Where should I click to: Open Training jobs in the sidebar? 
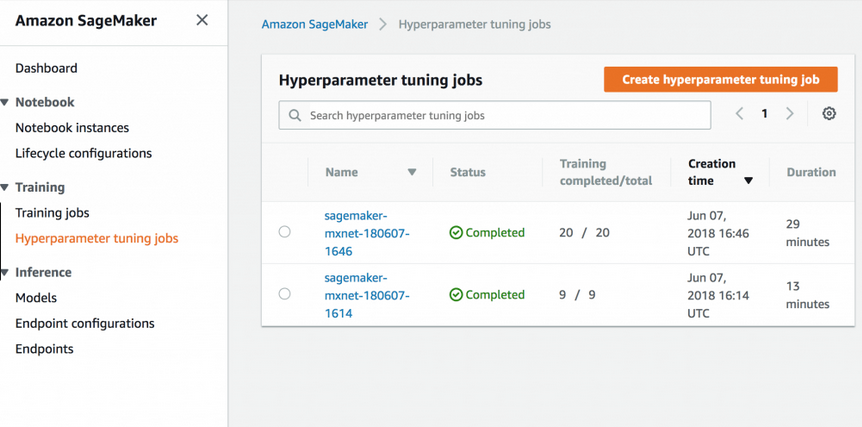pyautogui.click(x=52, y=213)
